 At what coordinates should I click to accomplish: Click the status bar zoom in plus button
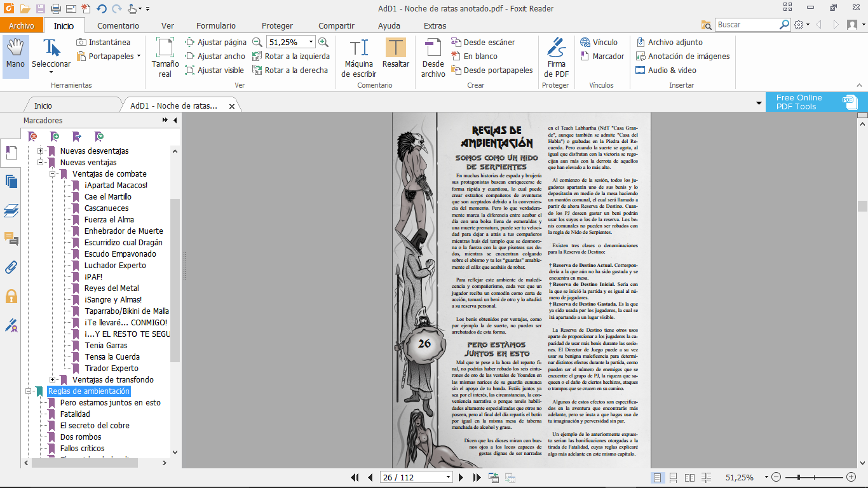(851, 477)
